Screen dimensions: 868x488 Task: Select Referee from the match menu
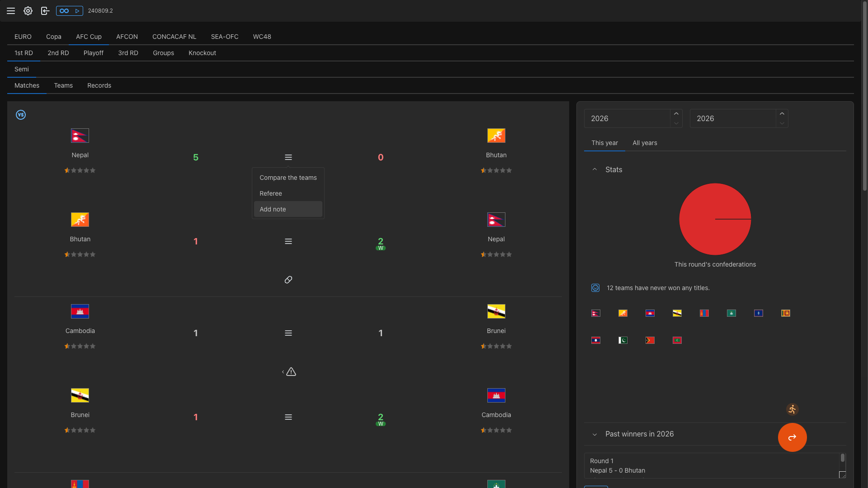click(x=288, y=193)
